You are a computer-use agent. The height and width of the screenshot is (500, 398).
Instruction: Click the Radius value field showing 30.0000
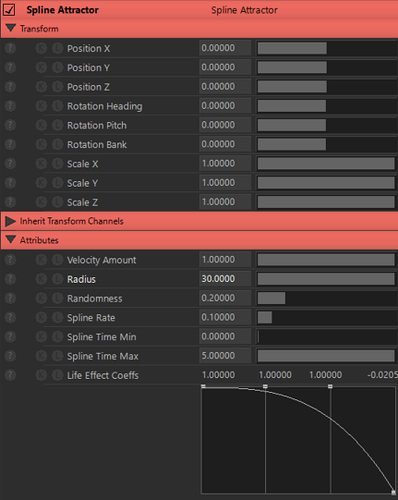(x=225, y=279)
